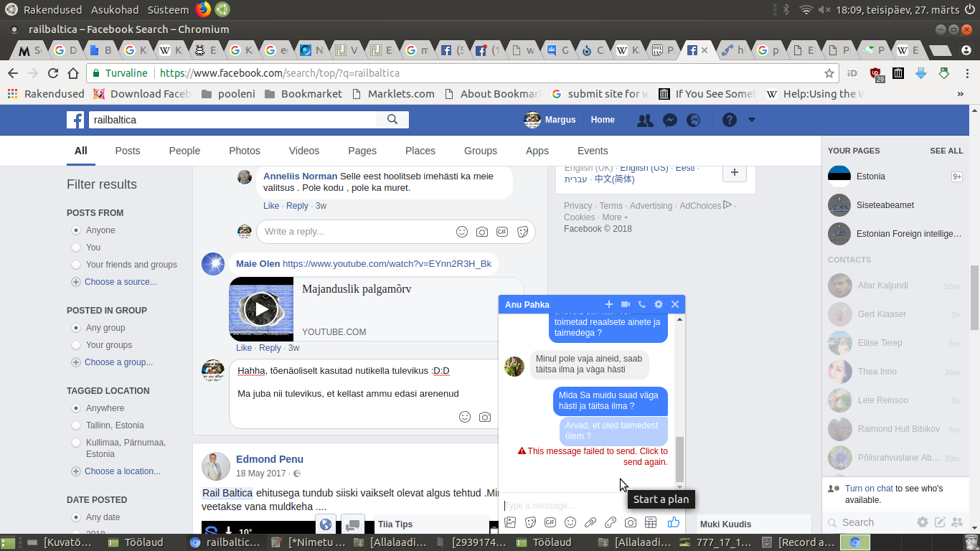This screenshot has width=980, height=551.
Task: Launch Firefox from the top panel
Action: (x=203, y=9)
